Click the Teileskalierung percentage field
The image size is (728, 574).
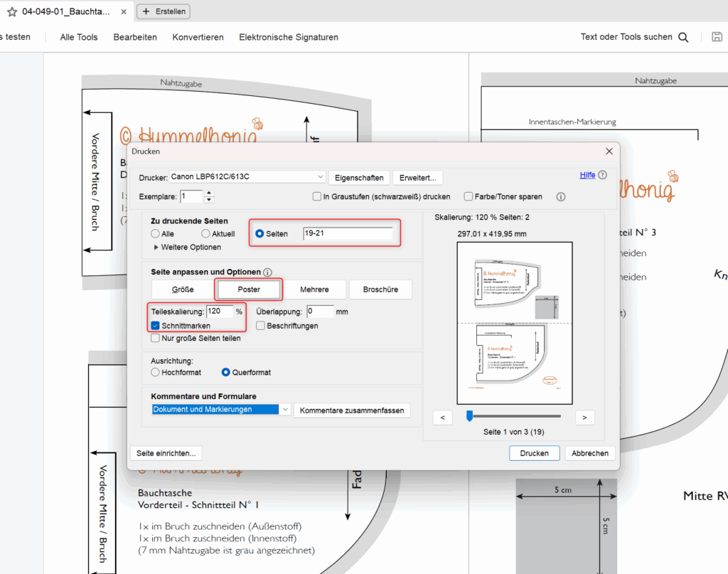[219, 312]
